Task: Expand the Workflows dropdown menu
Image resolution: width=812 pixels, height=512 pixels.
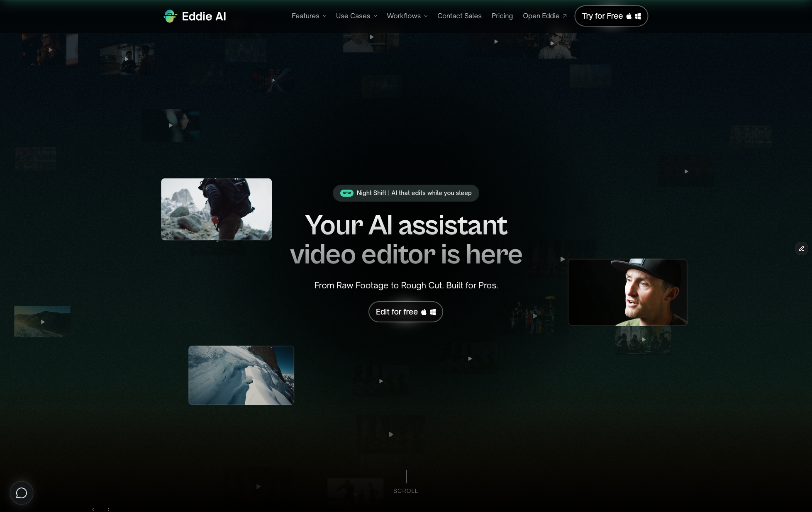Action: click(x=407, y=16)
